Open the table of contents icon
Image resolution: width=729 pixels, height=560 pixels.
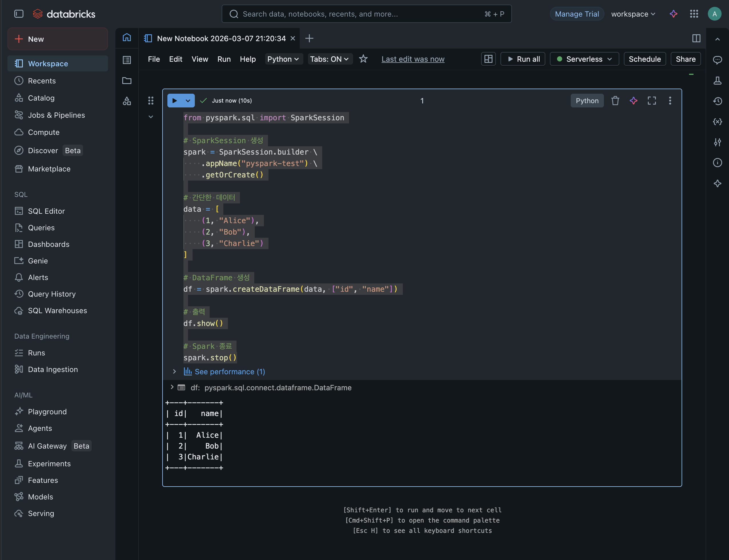pos(127,60)
